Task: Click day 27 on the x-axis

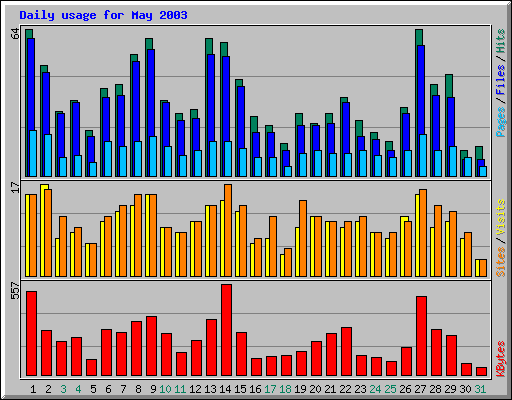Action: coord(420,389)
